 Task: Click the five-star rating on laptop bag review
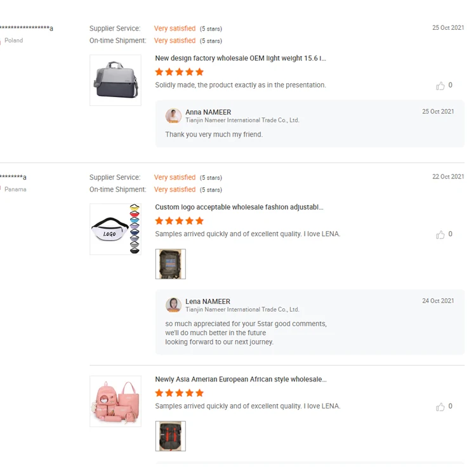pyautogui.click(x=179, y=72)
